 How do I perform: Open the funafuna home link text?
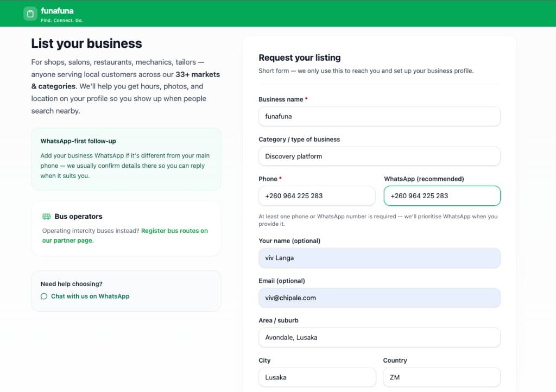pyautogui.click(x=57, y=11)
